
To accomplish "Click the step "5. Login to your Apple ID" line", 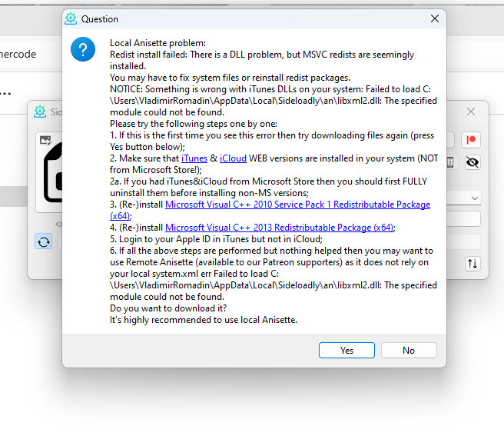I will pos(216,239).
